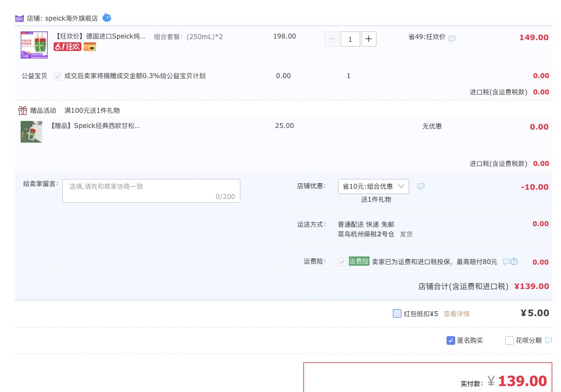Click the 给卖家留言 message text box
The image size is (561, 392).
click(x=151, y=191)
